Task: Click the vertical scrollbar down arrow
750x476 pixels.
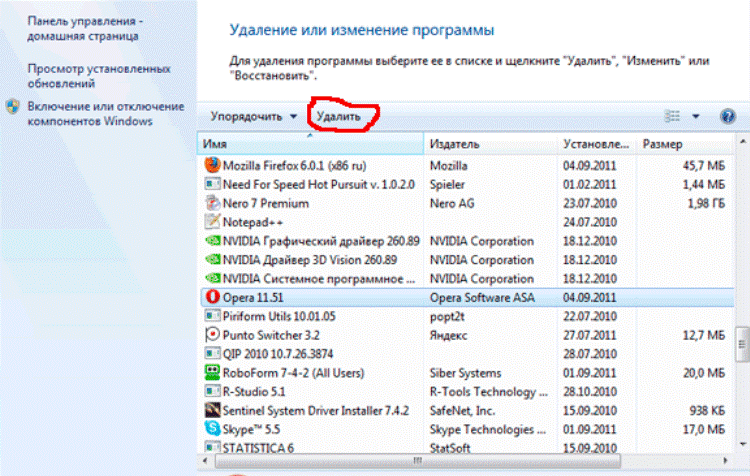Action: (742, 444)
